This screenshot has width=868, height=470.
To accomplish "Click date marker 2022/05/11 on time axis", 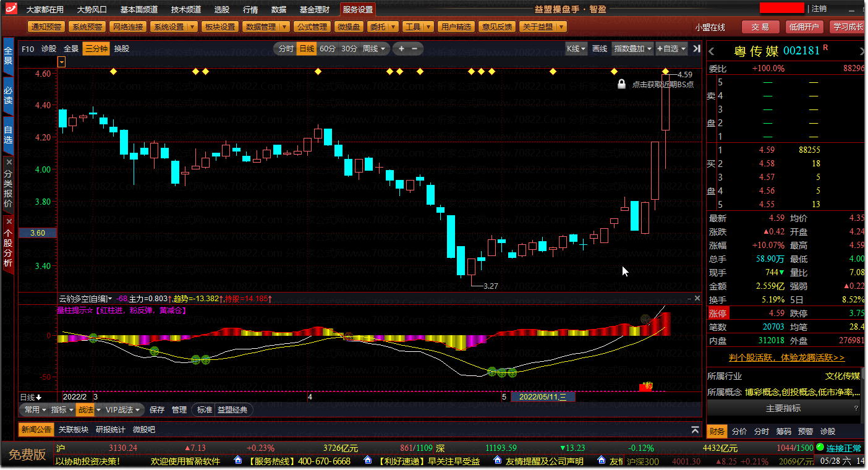I will click(x=543, y=397).
